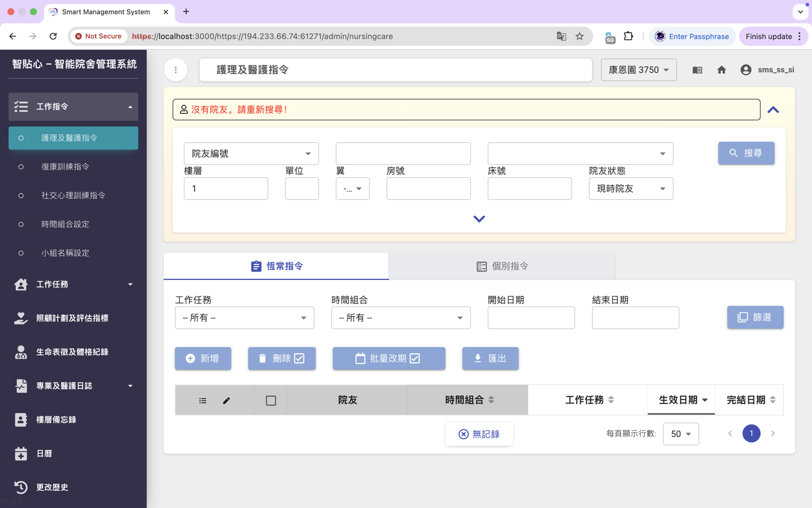
Task: Go to next page arrow
Action: click(x=773, y=433)
